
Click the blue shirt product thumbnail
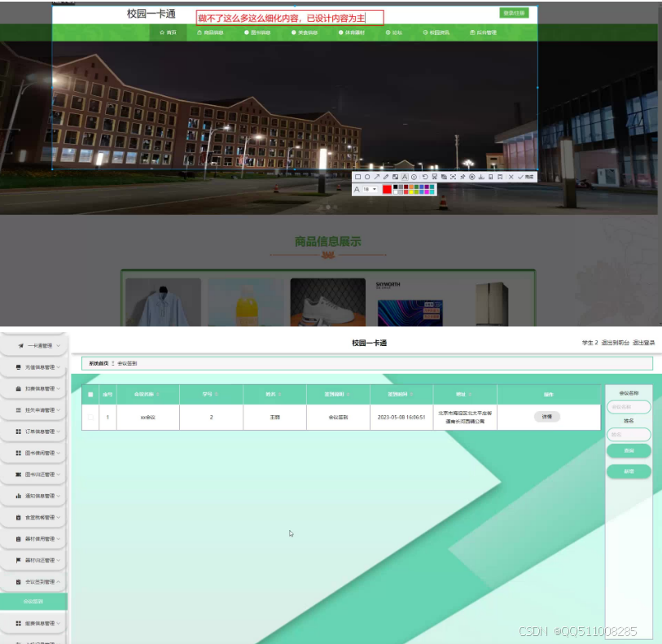tap(163, 302)
